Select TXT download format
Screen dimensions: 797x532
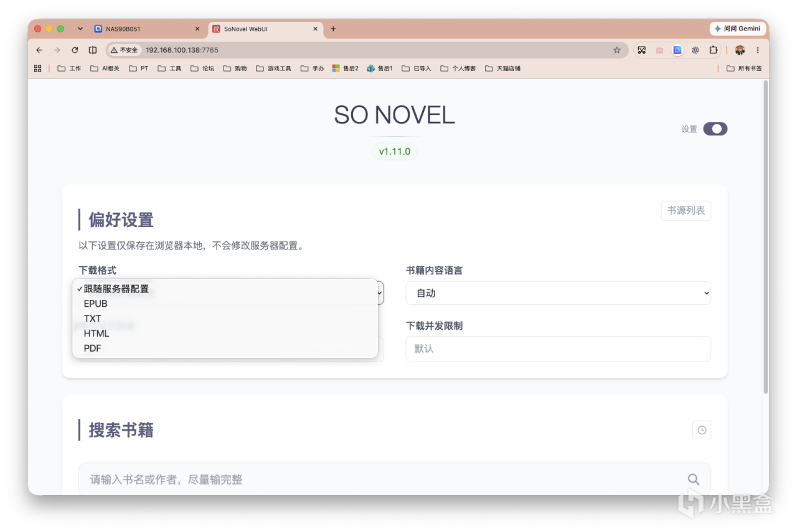(225, 319)
